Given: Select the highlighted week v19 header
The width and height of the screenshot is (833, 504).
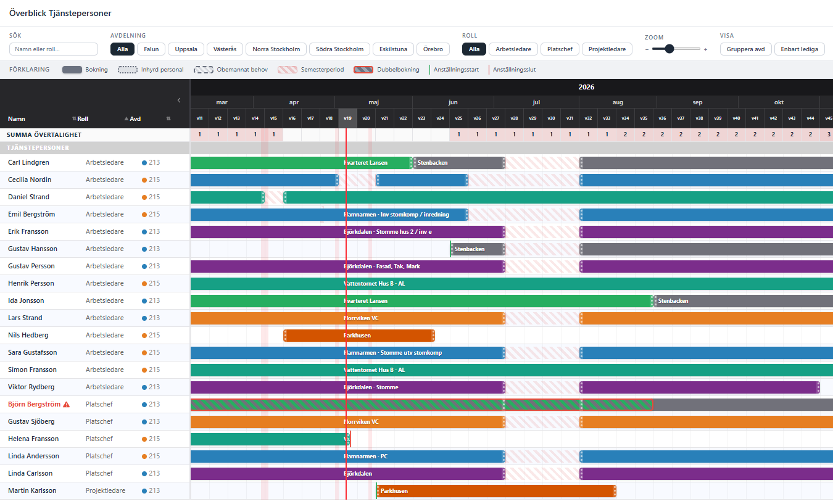Looking at the screenshot, I should [x=347, y=118].
